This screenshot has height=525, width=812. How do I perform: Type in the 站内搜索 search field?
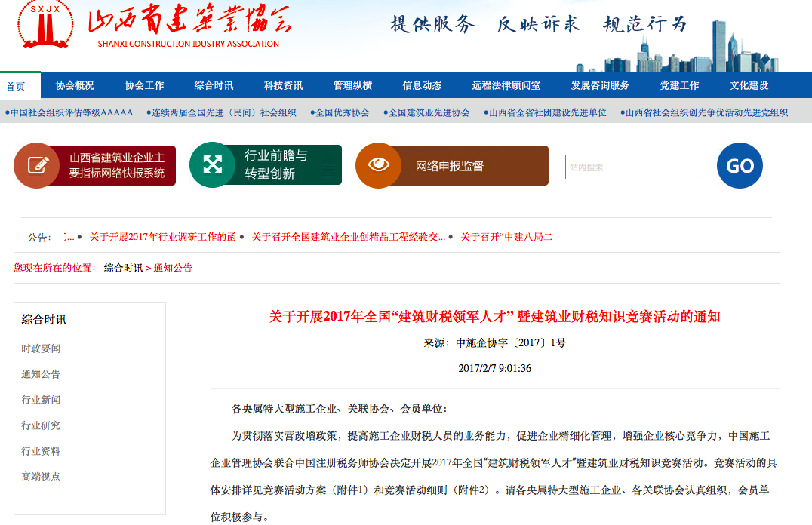click(632, 167)
